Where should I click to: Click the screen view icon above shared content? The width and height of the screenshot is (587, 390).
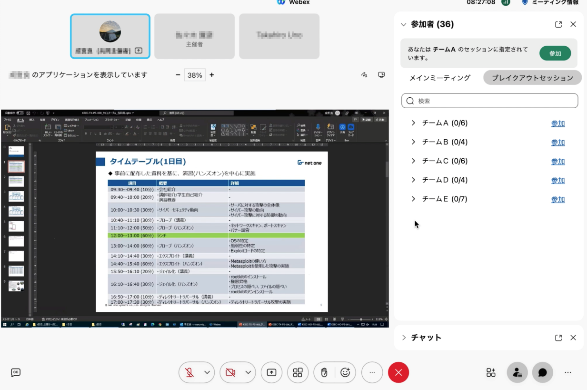click(x=381, y=75)
